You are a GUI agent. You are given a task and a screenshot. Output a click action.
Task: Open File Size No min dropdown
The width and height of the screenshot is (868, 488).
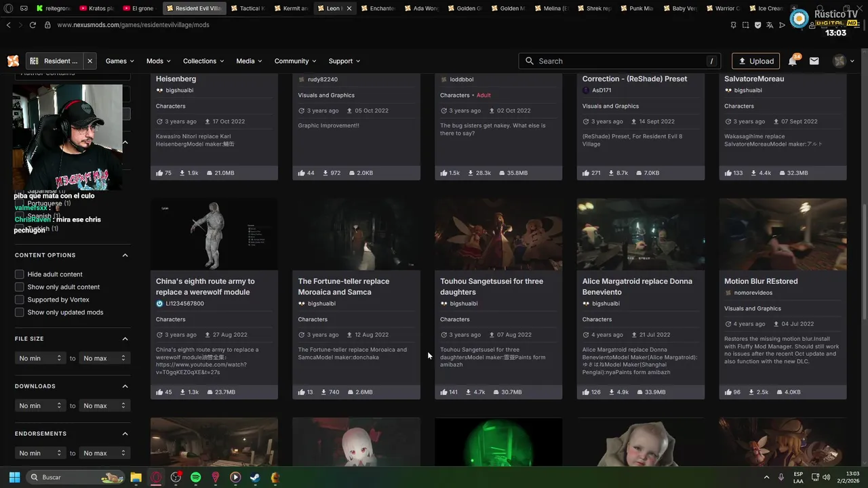[40, 358]
